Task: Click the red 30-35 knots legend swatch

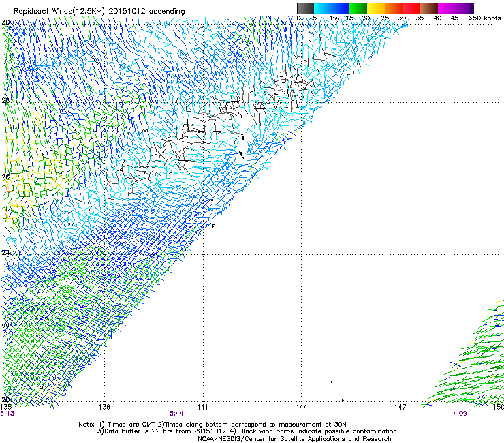Action: pyautogui.click(x=411, y=8)
